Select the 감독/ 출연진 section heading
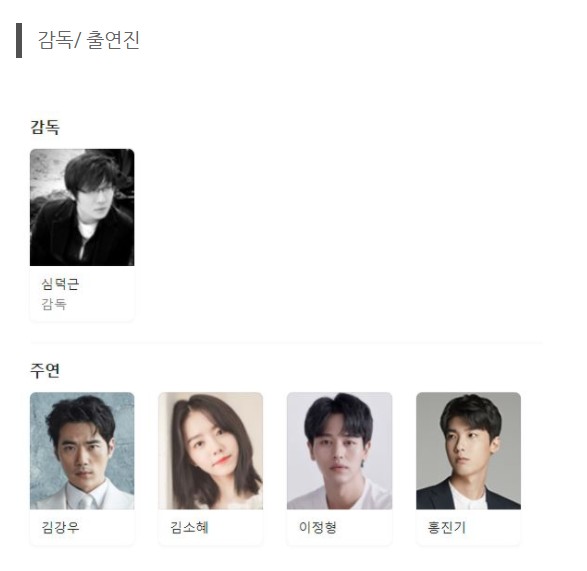Image resolution: width=587 pixels, height=571 pixels. click(x=89, y=40)
